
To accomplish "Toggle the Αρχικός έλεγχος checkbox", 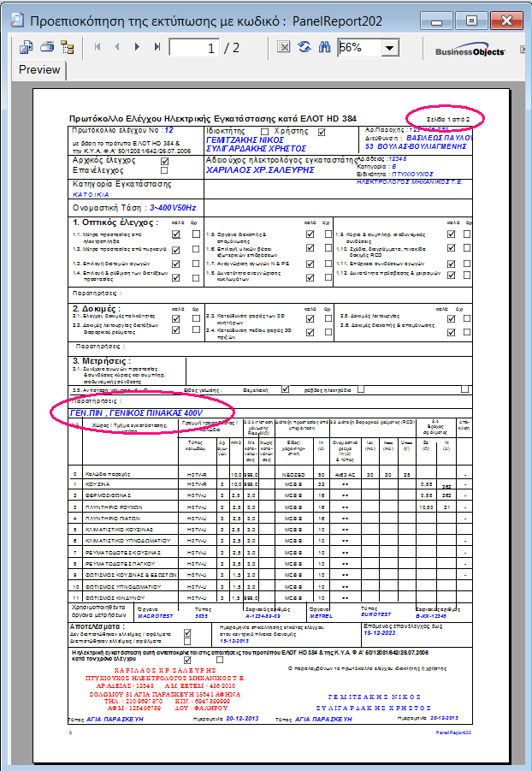I will (165, 160).
